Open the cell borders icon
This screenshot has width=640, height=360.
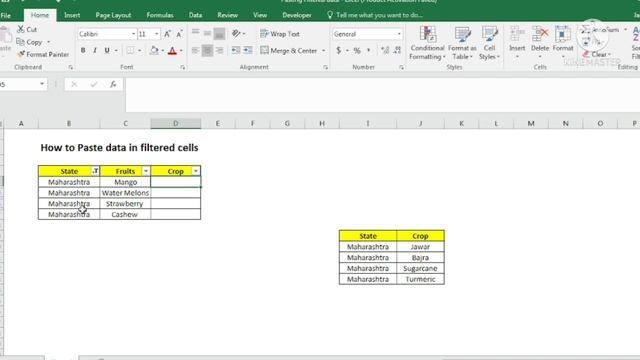point(130,50)
